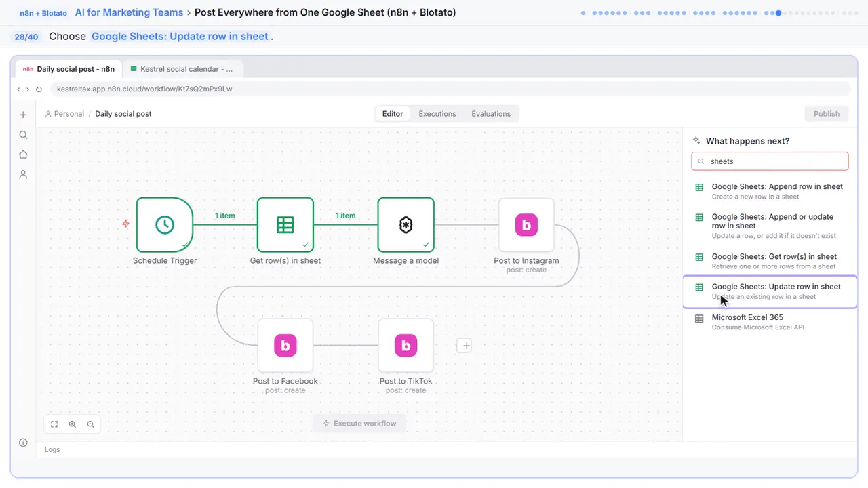Click the Schedule Trigger clock node
The height and width of the screenshot is (488, 868).
(x=165, y=225)
